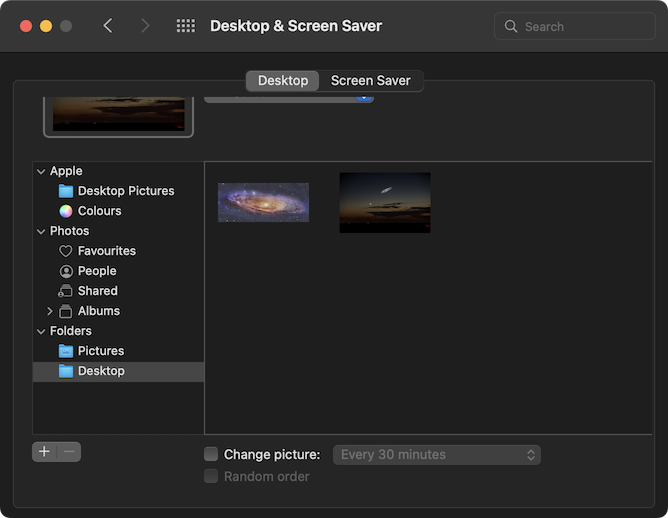This screenshot has height=518, width=668.
Task: Click the Desktop Pictures folder icon
Action: click(x=66, y=191)
